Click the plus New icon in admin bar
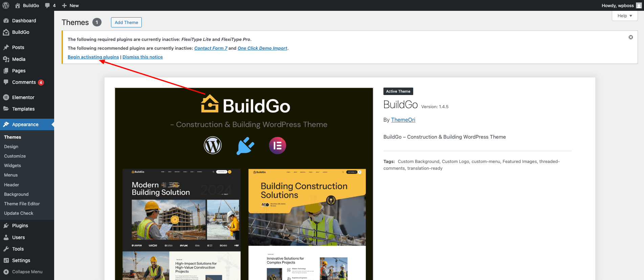Viewport: 644px width, 280px height. [x=64, y=5]
